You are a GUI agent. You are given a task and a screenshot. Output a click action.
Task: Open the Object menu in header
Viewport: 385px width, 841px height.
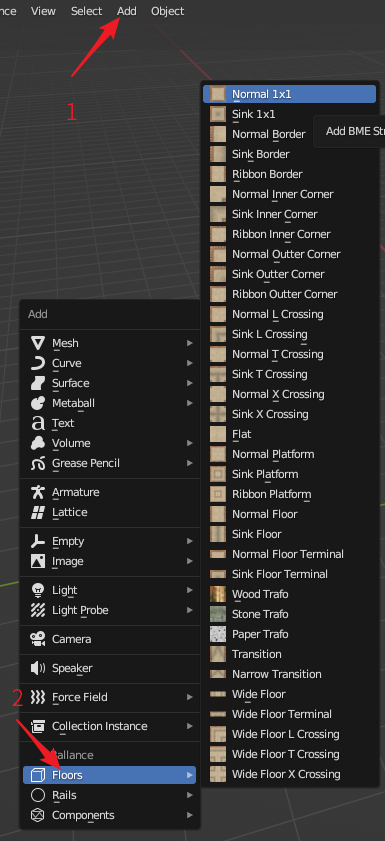pos(167,11)
